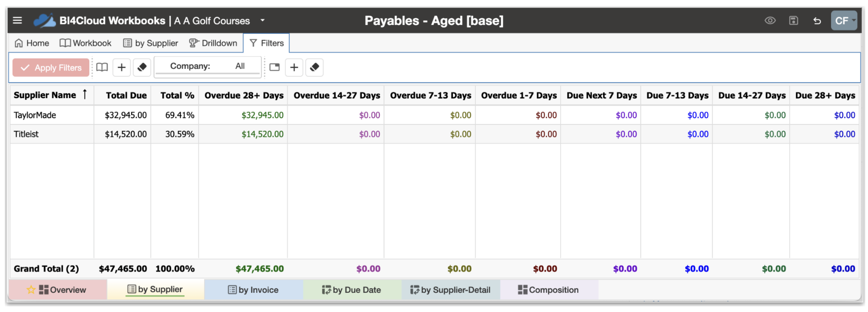Click the Due 28+ Days column header
Viewport: 868px width, 312px height.
tap(825, 96)
